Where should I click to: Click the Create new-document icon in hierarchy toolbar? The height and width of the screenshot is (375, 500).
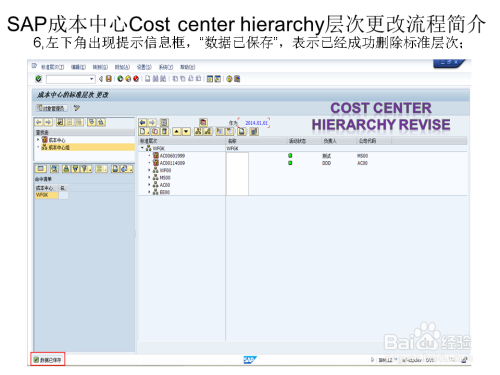(x=144, y=131)
